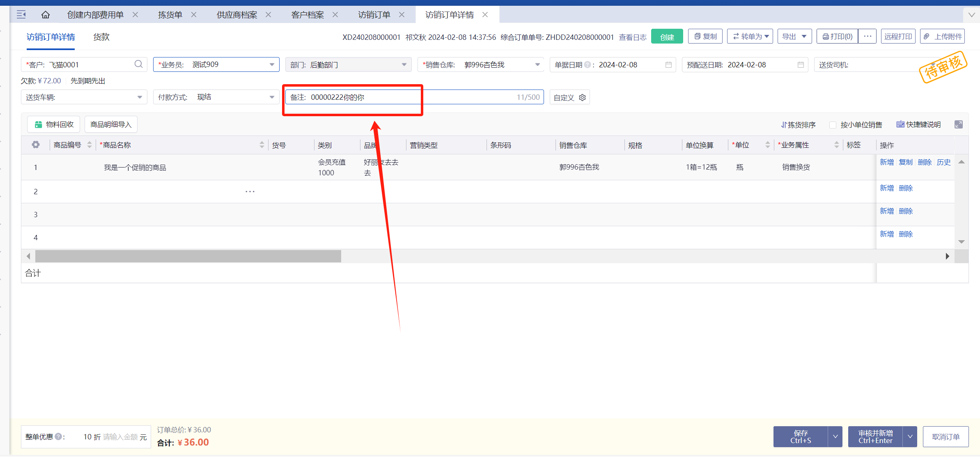Image resolution: width=980 pixels, height=457 pixels.
Task: Switch to the 客户档案 tab
Action: 308,15
